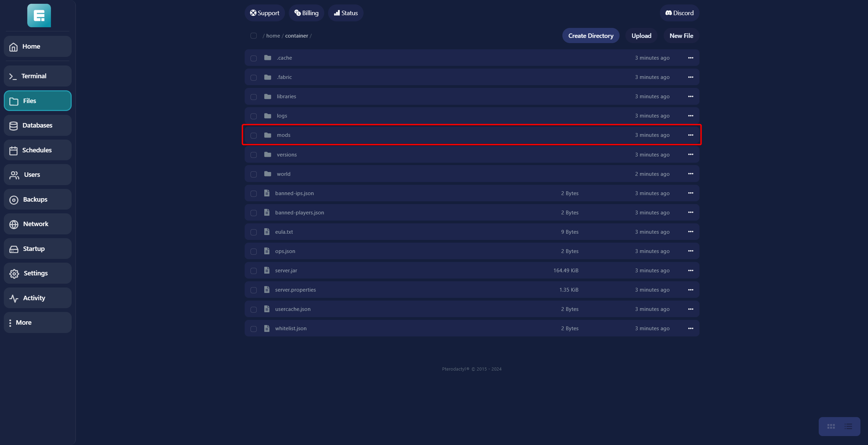Screen dimensions: 868x445
Task: Expand the More menu in sidebar
Action: click(x=38, y=323)
